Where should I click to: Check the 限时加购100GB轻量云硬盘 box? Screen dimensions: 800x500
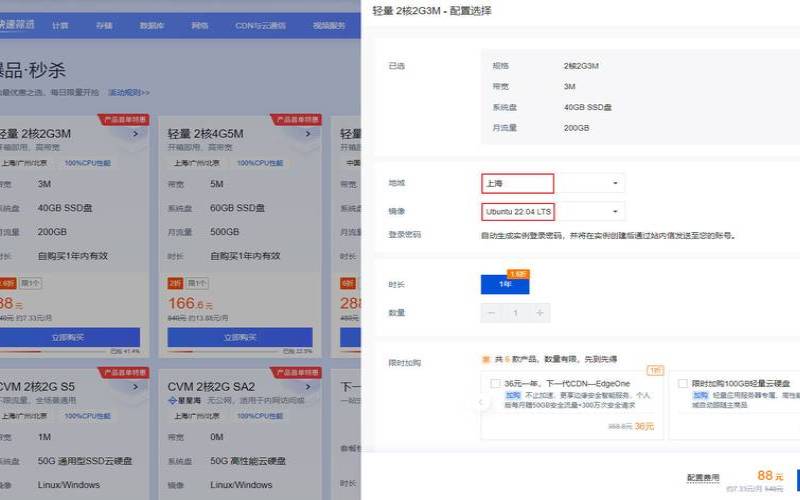point(682,384)
